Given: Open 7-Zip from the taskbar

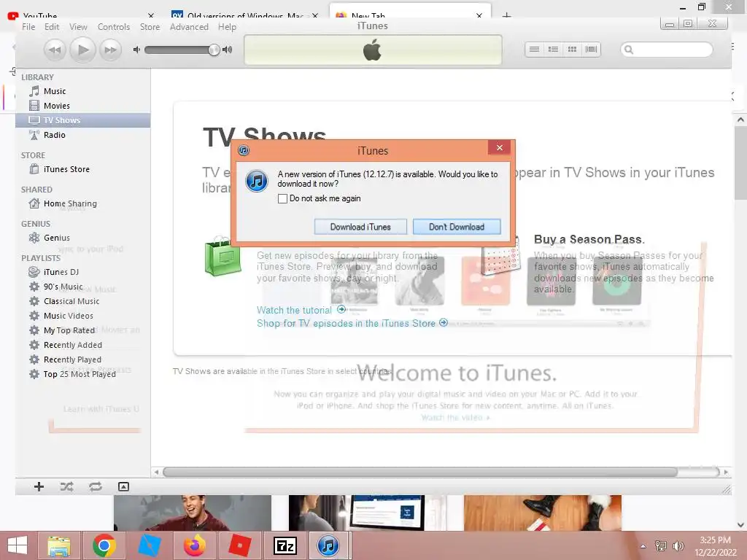Looking at the screenshot, I should pyautogui.click(x=285, y=545).
